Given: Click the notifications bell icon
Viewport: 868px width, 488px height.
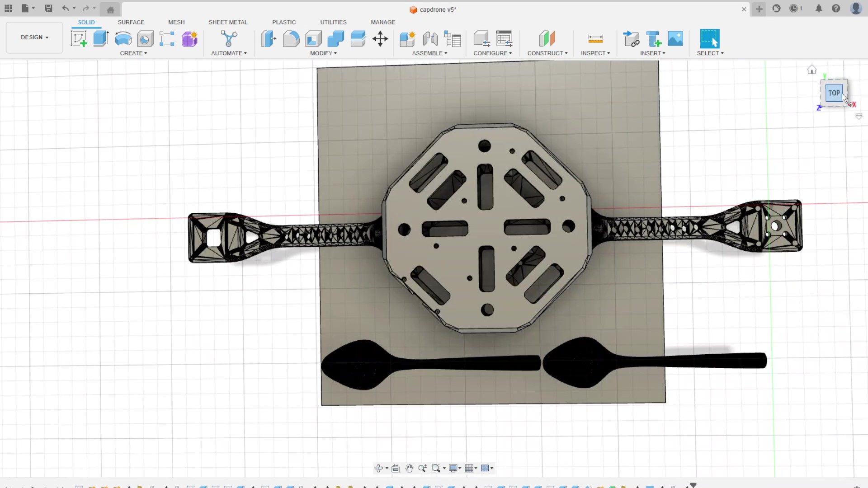Looking at the screenshot, I should click(819, 9).
